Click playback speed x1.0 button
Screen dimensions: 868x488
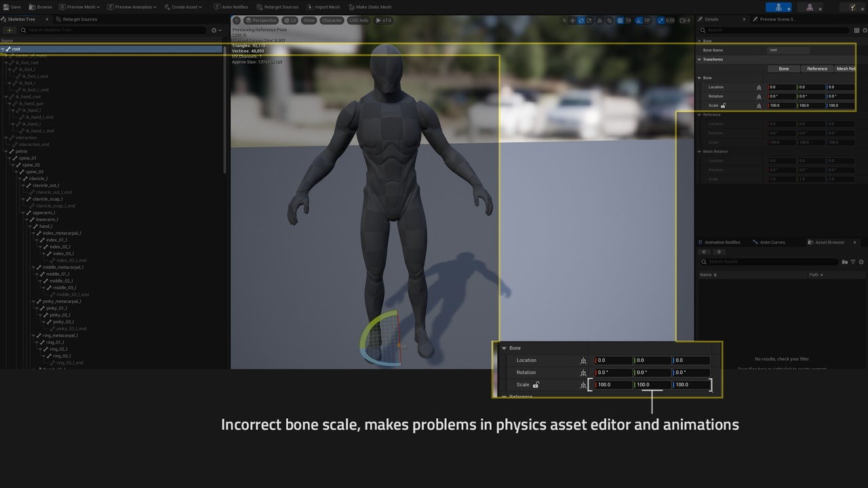384,20
